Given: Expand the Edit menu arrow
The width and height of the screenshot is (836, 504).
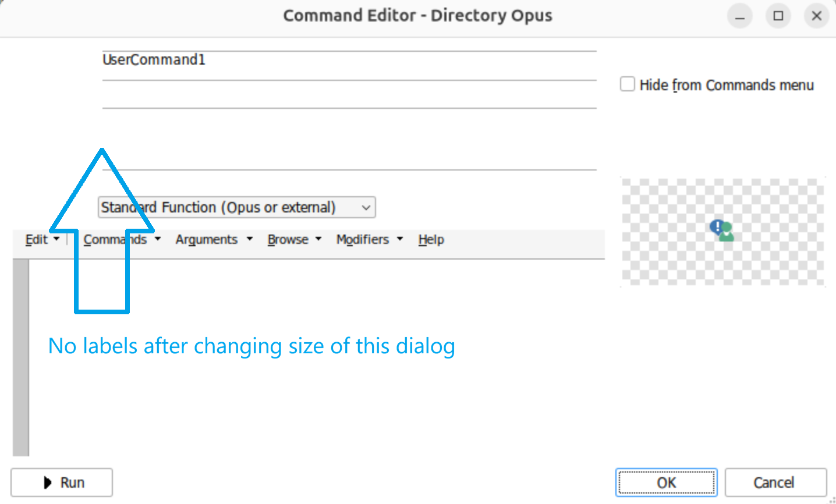Looking at the screenshot, I should pos(56,239).
